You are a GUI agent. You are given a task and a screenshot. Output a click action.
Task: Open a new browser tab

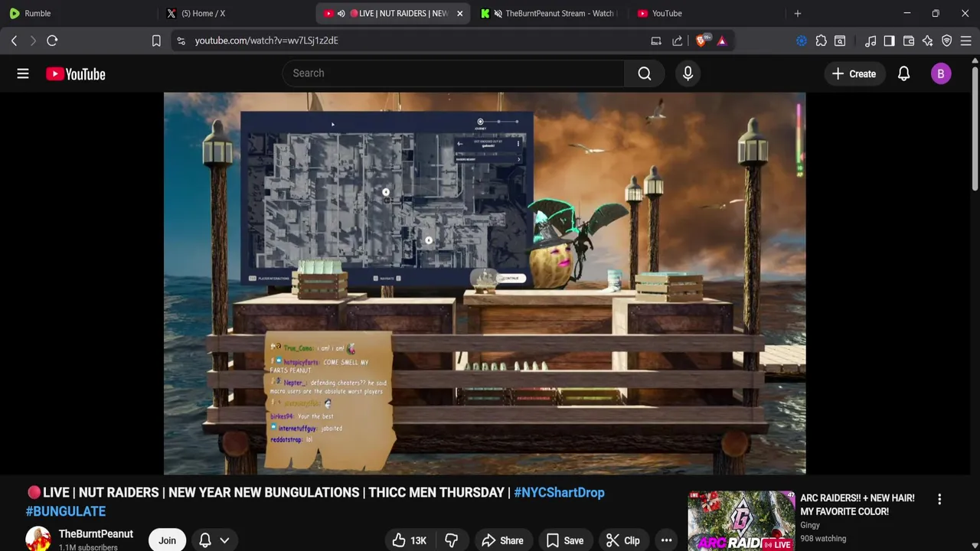[x=798, y=13]
